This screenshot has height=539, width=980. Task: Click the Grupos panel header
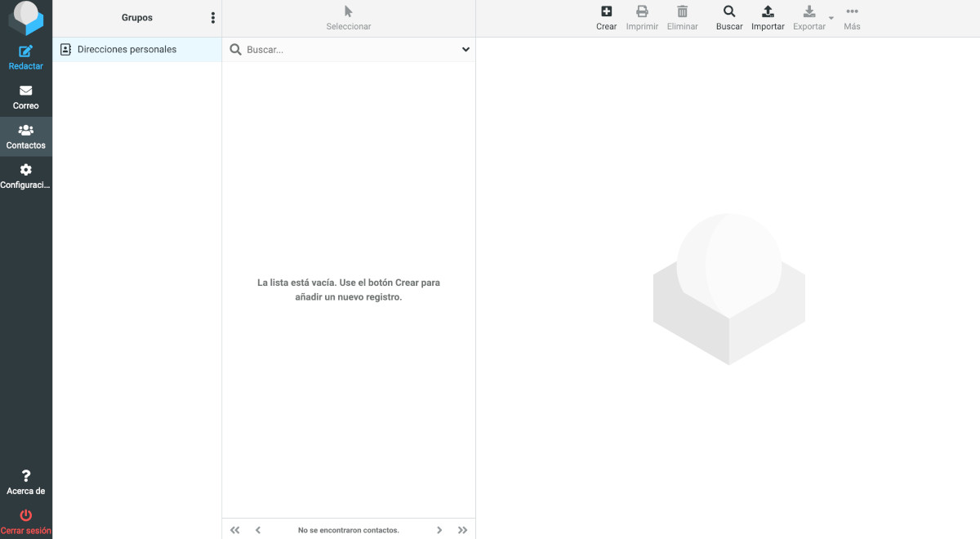[x=137, y=18]
